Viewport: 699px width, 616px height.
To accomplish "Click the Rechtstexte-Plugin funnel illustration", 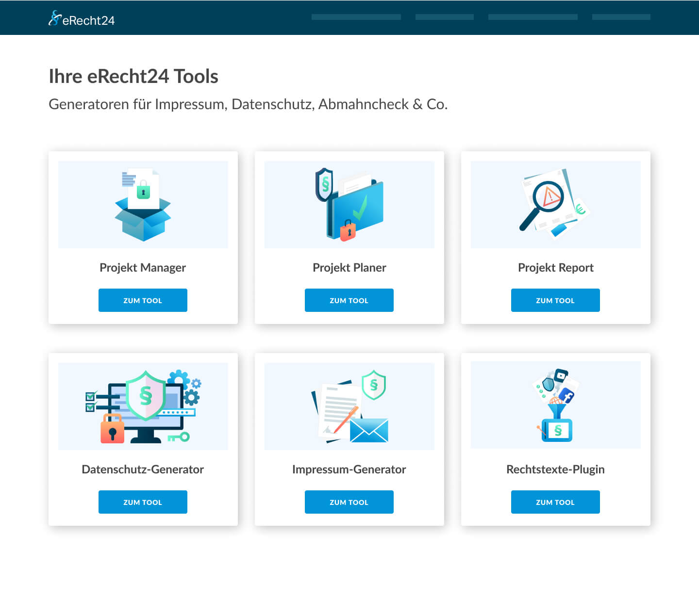I will [x=555, y=405].
